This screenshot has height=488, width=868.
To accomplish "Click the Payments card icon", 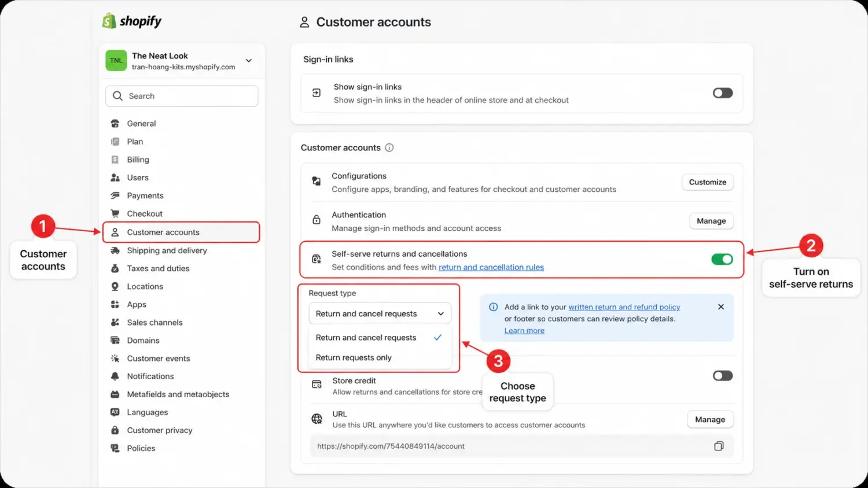I will [115, 195].
